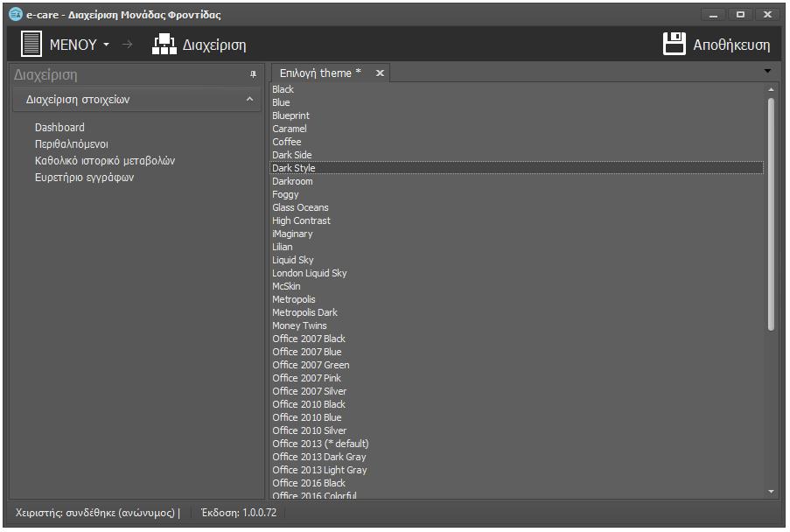This screenshot has height=532, width=790.
Task: Select the Office 2016 Black theme
Action: click(x=517, y=482)
